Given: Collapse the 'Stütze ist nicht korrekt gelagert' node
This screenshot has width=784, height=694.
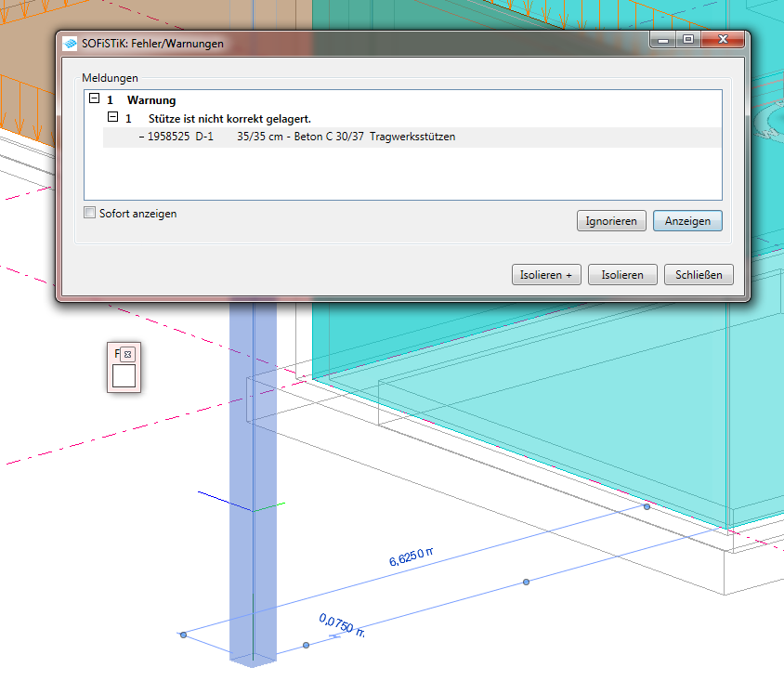Looking at the screenshot, I should pyautogui.click(x=112, y=118).
